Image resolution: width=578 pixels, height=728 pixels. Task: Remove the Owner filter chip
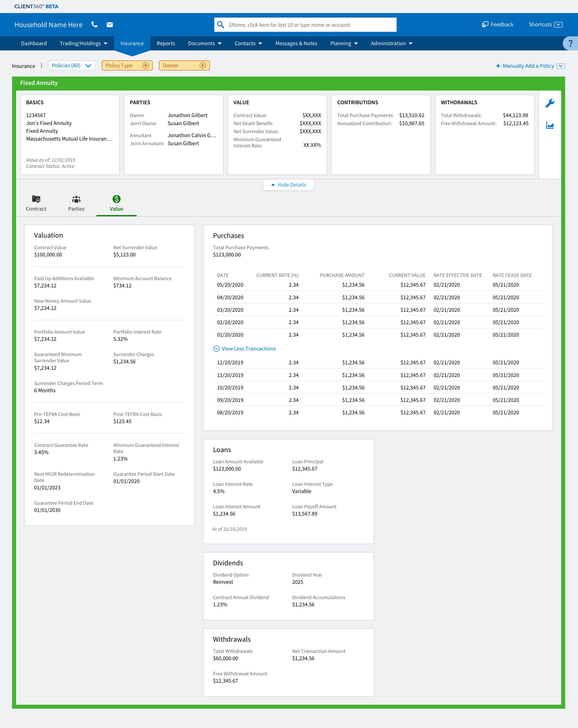[203, 66]
